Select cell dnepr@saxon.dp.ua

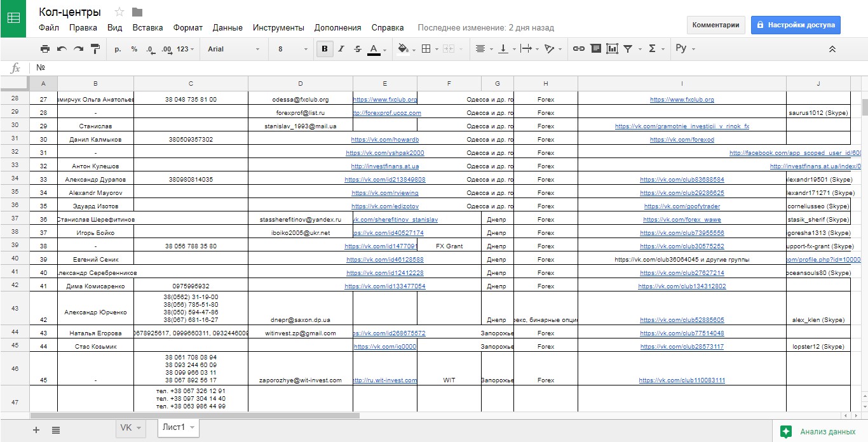pos(301,309)
